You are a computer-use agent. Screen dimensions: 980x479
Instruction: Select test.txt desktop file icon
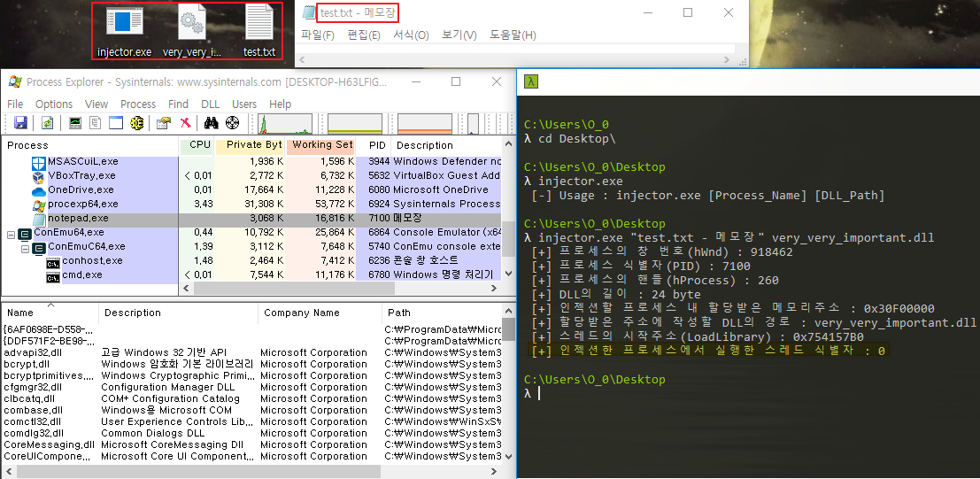point(259,32)
